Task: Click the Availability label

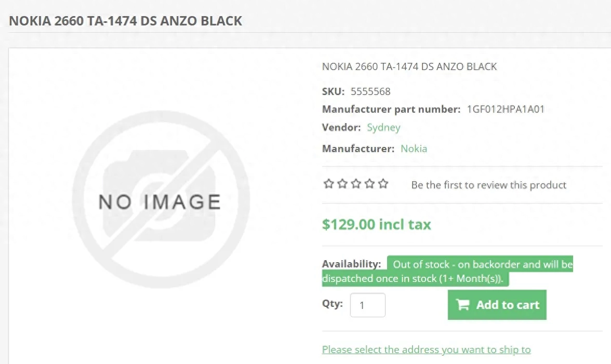Action: coord(351,264)
